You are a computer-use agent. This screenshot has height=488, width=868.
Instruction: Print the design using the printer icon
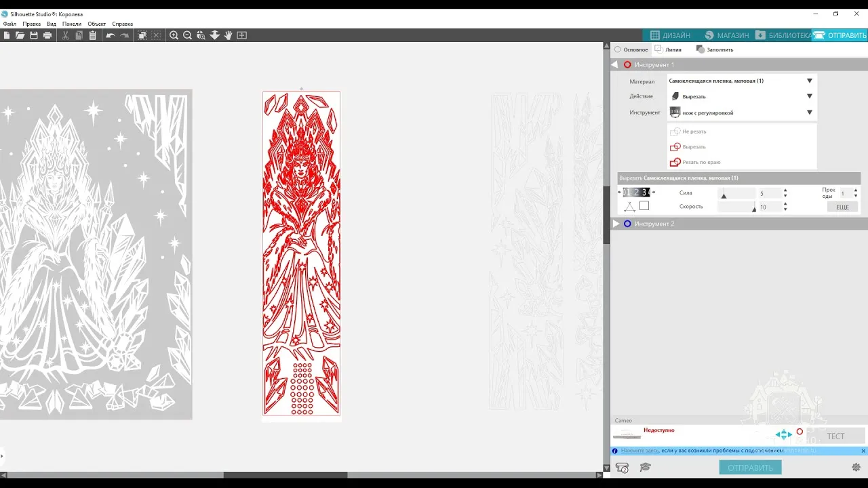pos(47,35)
